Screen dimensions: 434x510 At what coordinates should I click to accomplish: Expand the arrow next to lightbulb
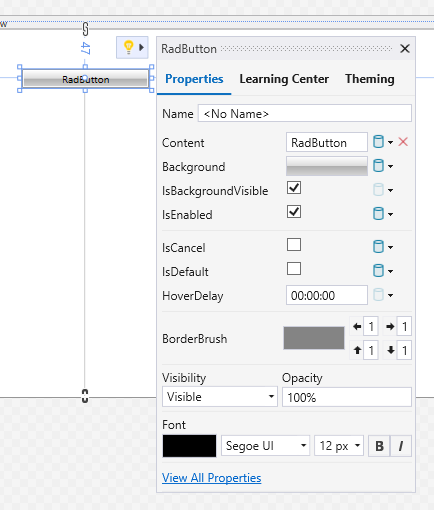[141, 47]
